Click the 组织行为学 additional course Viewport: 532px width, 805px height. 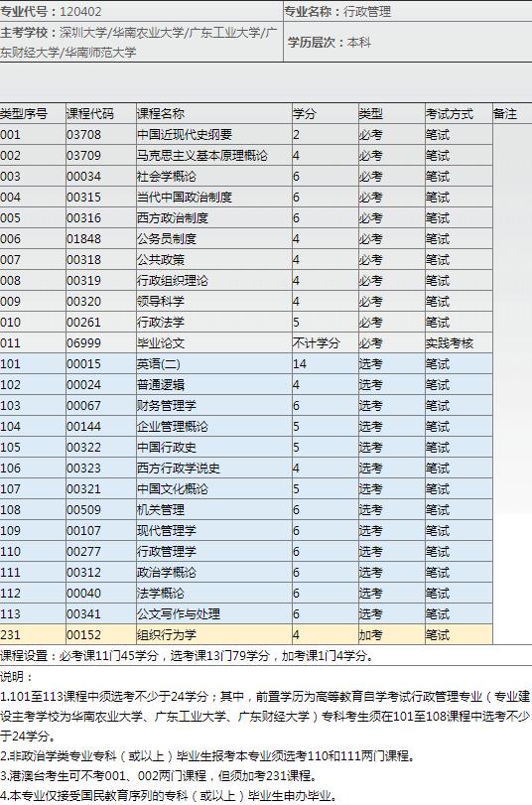(167, 635)
